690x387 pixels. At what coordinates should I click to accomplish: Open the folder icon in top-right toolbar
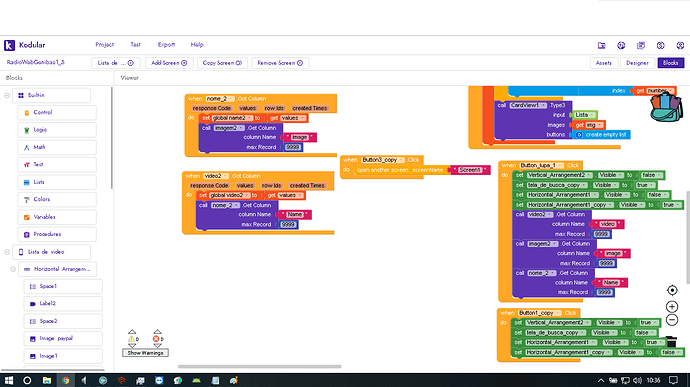click(602, 45)
